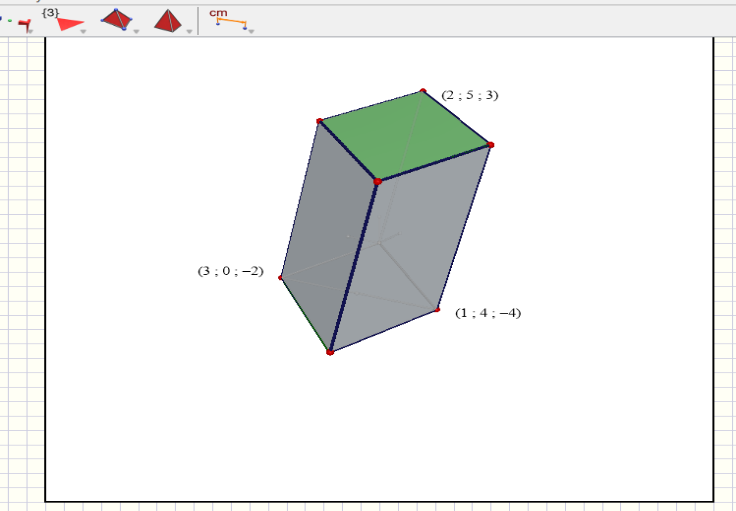Viewport: 736px width, 511px height.
Task: Open dropdown arrow beside the triangle tool
Action: point(84,31)
